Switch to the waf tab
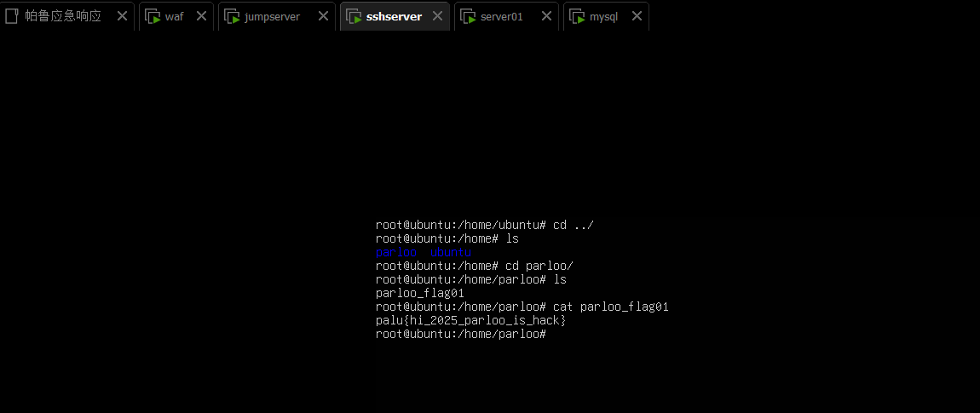 click(174, 16)
